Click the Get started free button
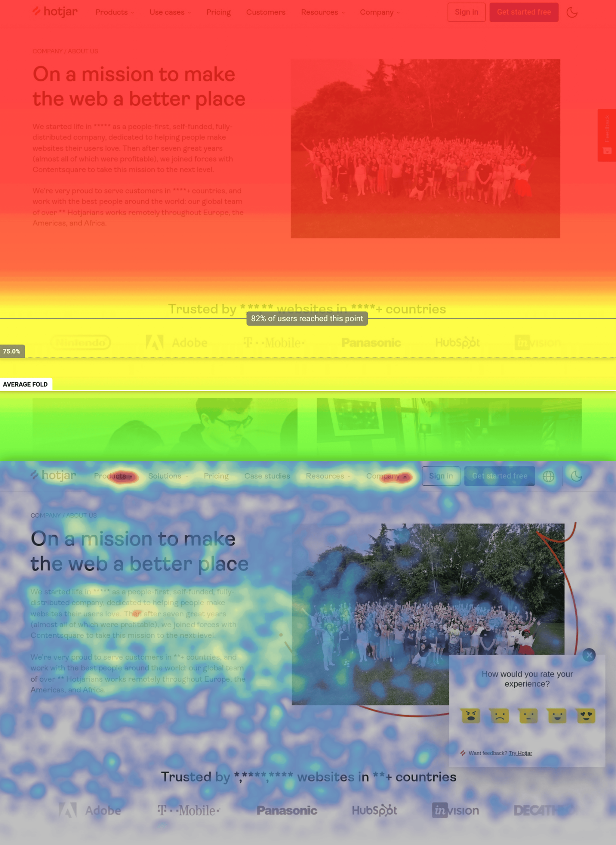Screen dimensions: 616x845 [x=524, y=12]
